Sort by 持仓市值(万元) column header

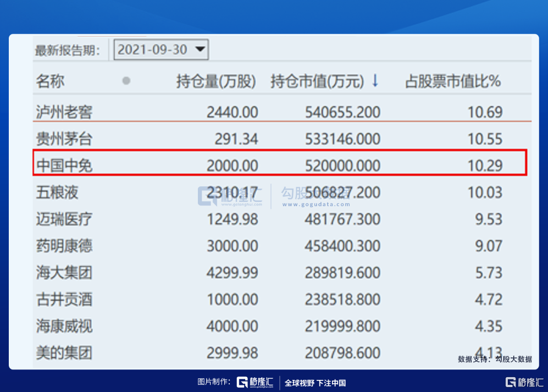(317, 81)
